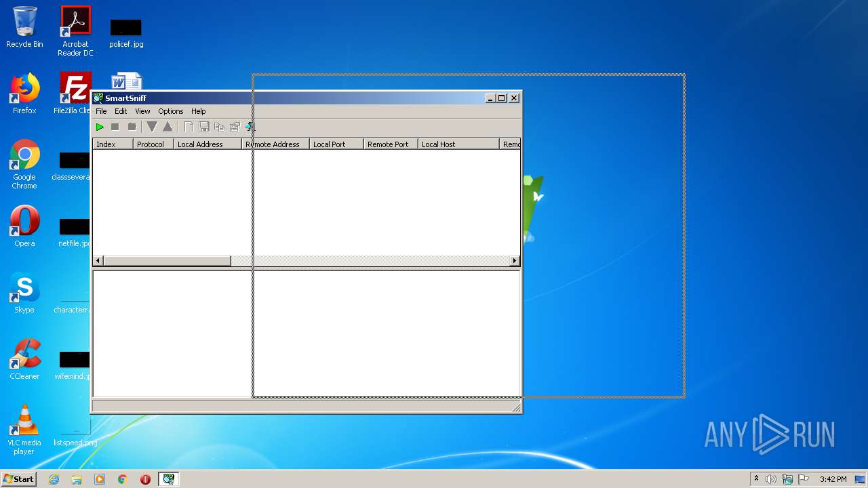Click the Save floppy disk toolbar icon
The width and height of the screenshot is (868, 488).
pos(204,127)
